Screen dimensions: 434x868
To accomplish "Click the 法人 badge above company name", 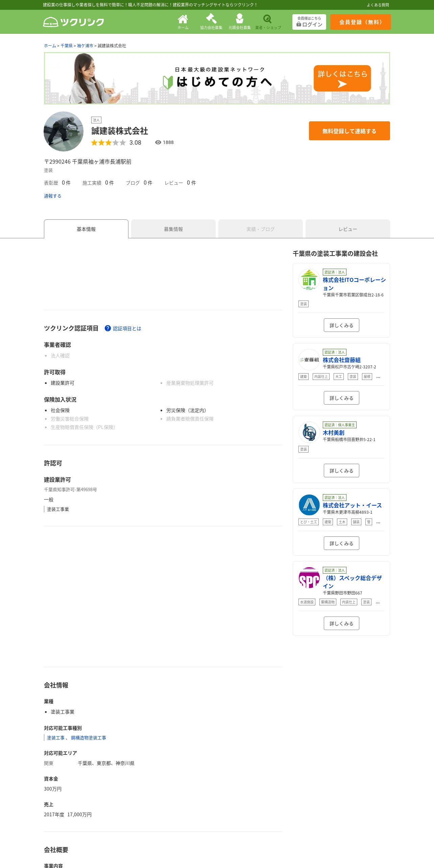I will click(x=96, y=120).
